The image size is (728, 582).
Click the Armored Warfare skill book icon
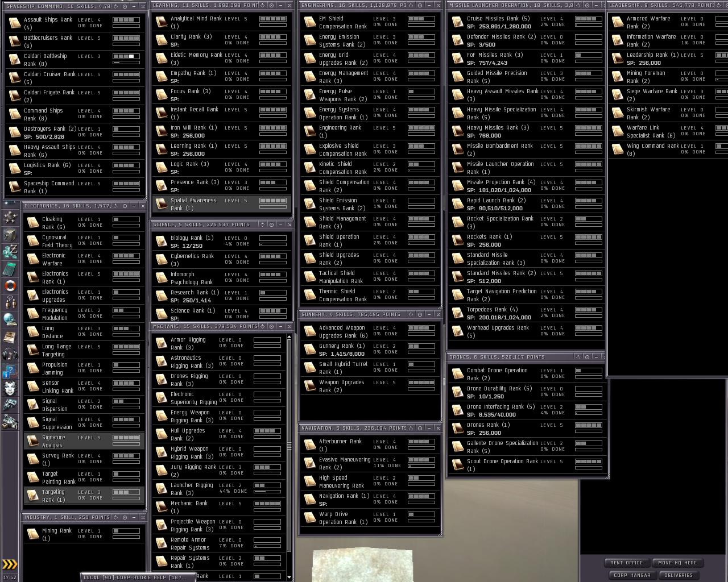coord(618,22)
